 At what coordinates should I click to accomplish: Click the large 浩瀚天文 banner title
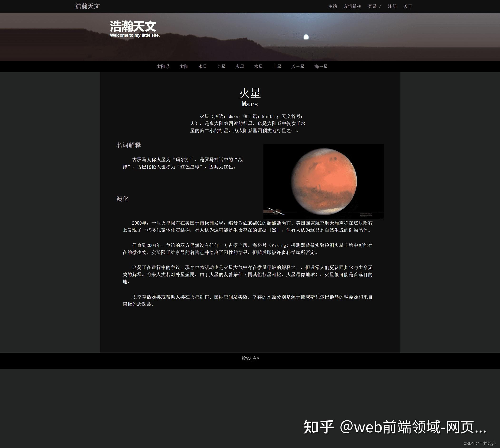(x=133, y=26)
